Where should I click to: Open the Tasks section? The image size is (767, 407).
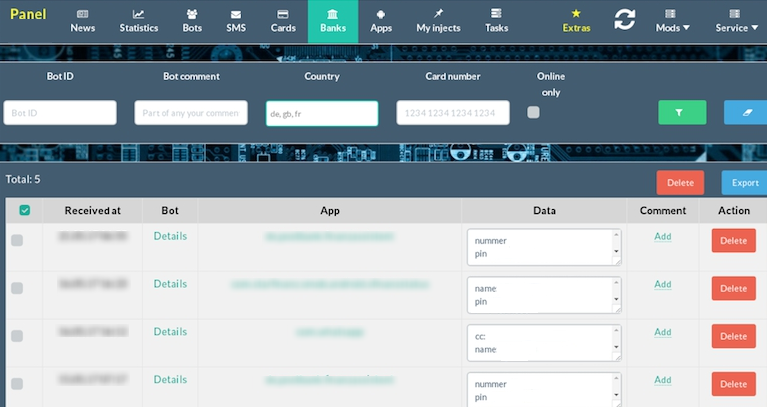coord(496,22)
